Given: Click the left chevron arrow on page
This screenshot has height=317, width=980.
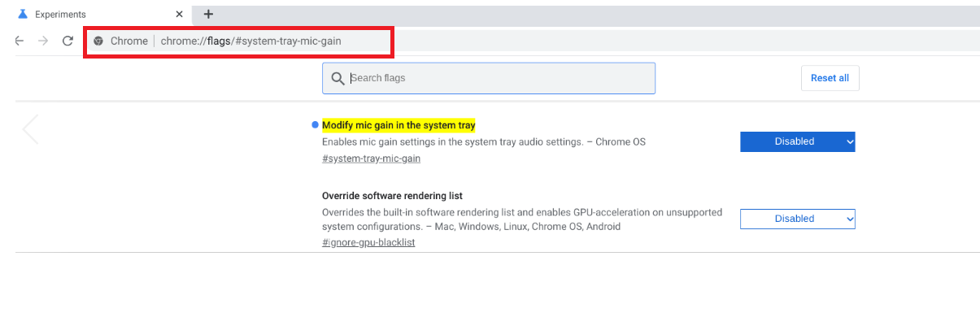Looking at the screenshot, I should pyautogui.click(x=30, y=129).
